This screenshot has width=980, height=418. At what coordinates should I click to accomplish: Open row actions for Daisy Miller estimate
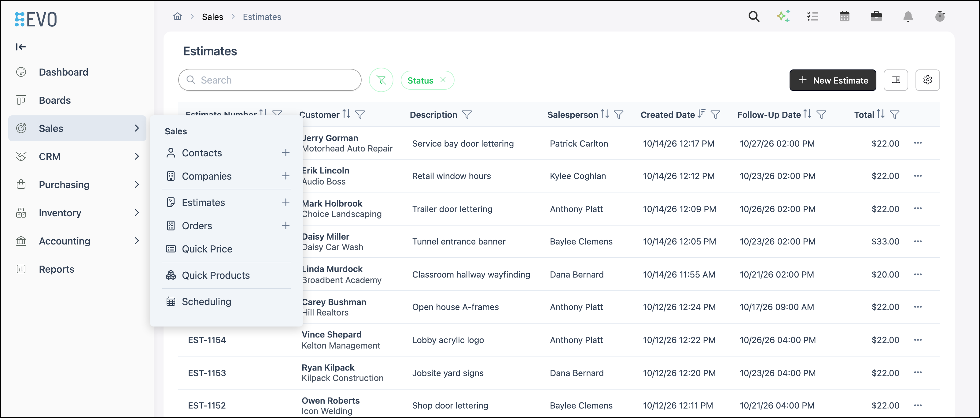[x=918, y=241]
